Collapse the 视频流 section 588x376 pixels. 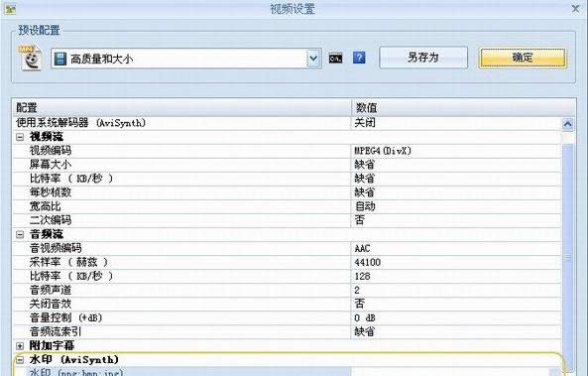point(20,137)
